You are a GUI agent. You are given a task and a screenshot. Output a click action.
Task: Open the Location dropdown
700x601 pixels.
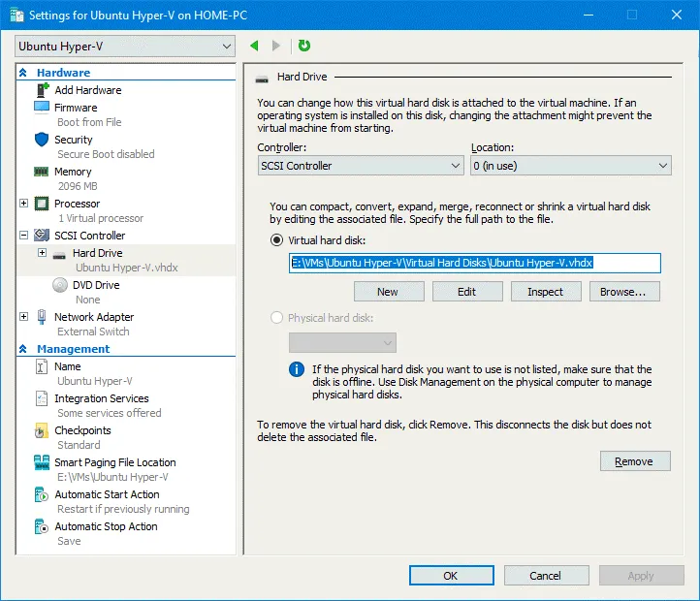point(570,166)
